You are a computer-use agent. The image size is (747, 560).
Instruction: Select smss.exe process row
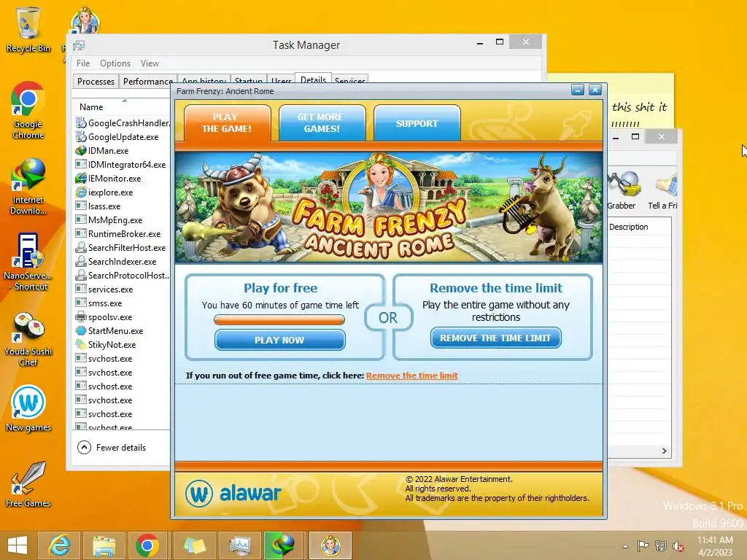[x=123, y=303]
